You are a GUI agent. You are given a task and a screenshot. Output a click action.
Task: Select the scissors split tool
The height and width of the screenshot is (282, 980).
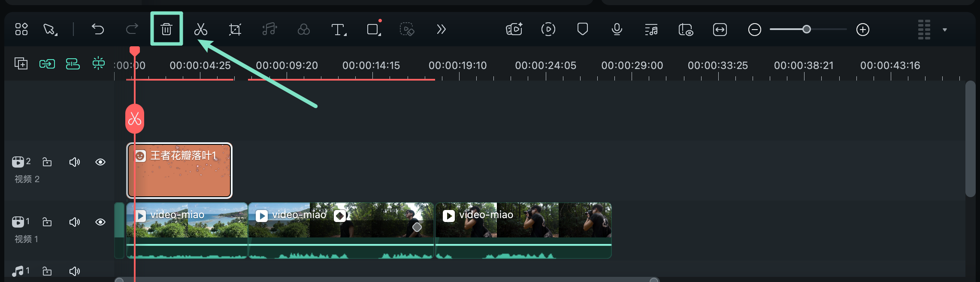(200, 29)
